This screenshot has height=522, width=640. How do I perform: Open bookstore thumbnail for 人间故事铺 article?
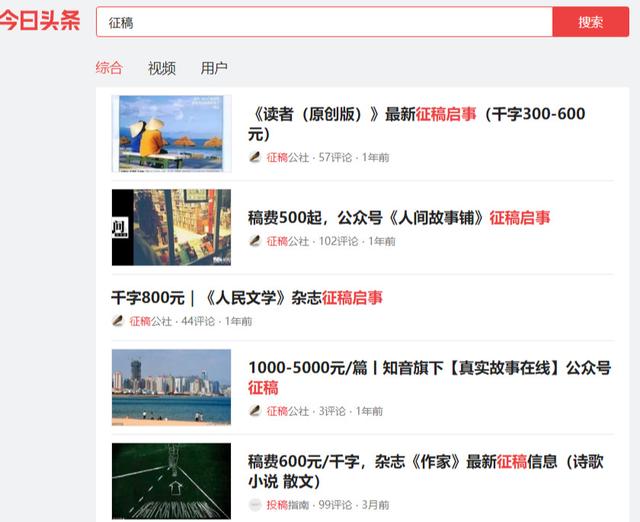[171, 227]
